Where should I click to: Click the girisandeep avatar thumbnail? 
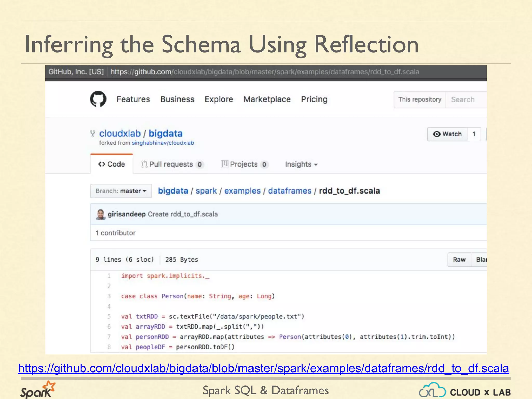point(101,214)
